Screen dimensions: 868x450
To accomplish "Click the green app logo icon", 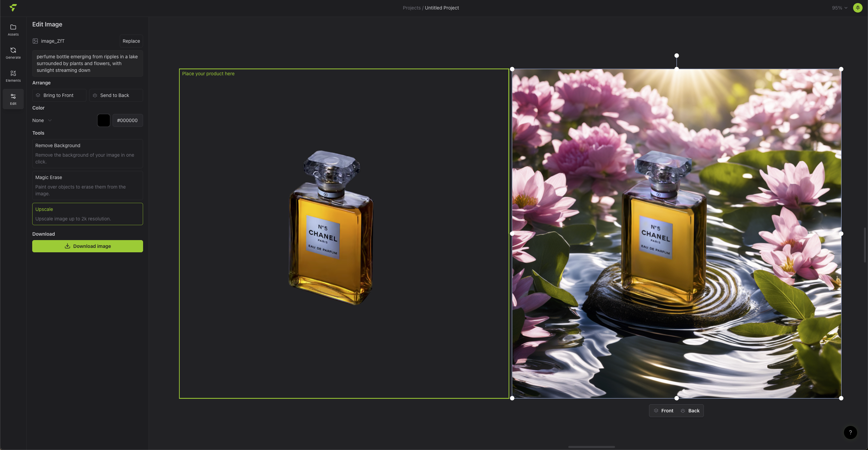I will coord(13,7).
